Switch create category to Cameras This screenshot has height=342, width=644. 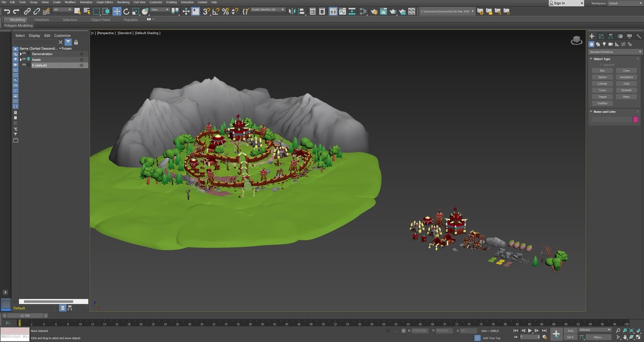tap(611, 44)
